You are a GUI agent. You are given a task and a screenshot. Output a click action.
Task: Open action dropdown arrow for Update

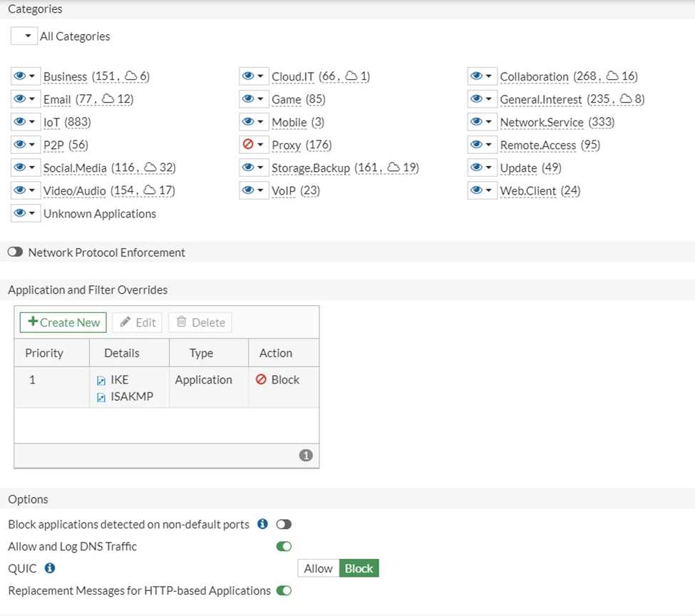pos(488,168)
